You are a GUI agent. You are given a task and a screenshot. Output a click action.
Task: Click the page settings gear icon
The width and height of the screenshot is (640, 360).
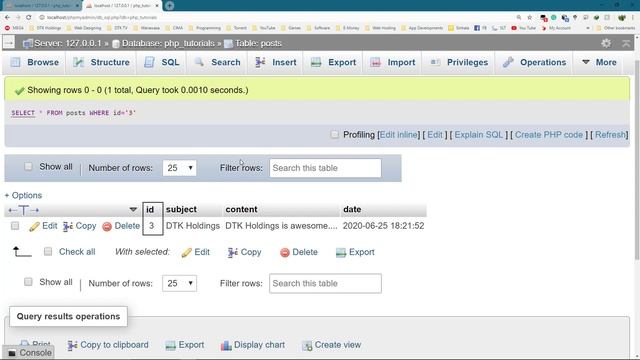click(x=606, y=43)
